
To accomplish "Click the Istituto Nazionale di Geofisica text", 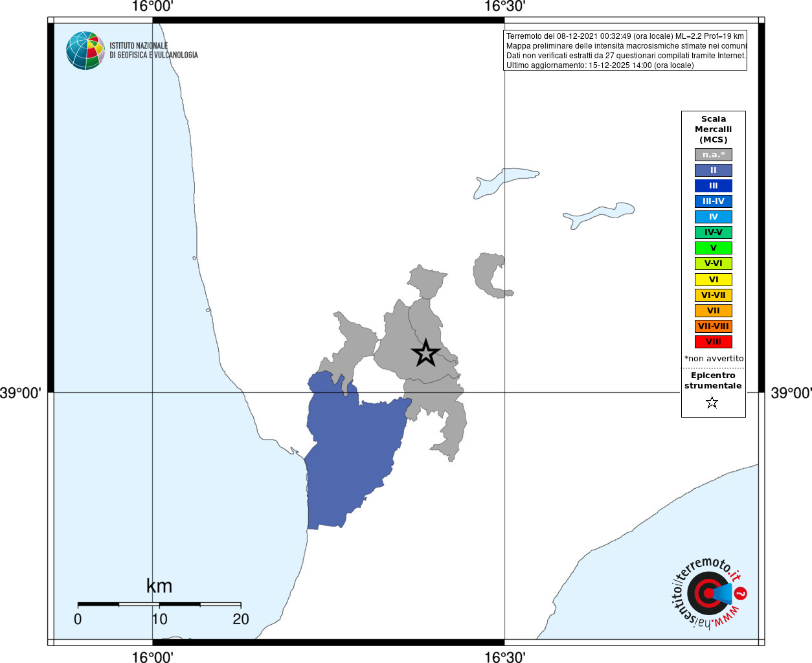I will tap(153, 51).
